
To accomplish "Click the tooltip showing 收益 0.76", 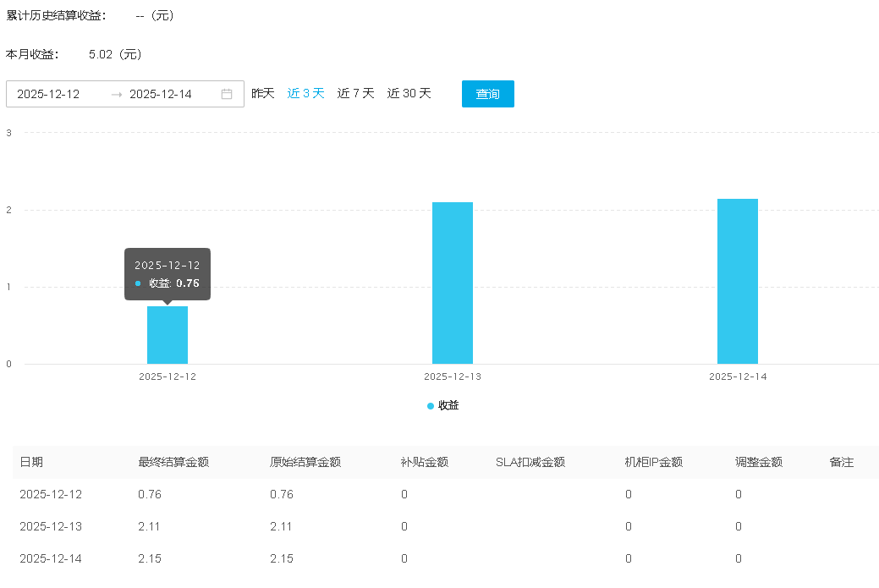I will 168,273.
